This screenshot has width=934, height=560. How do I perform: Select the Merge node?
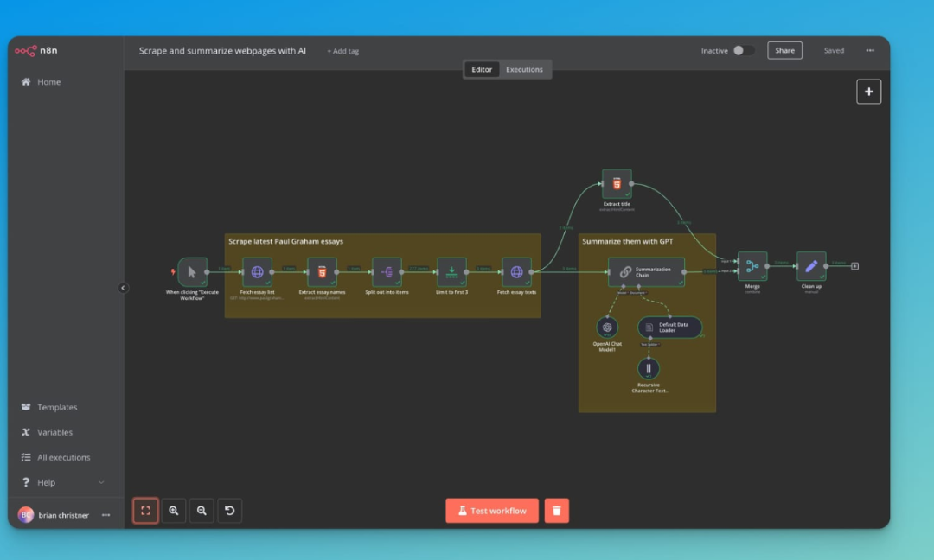(x=752, y=266)
